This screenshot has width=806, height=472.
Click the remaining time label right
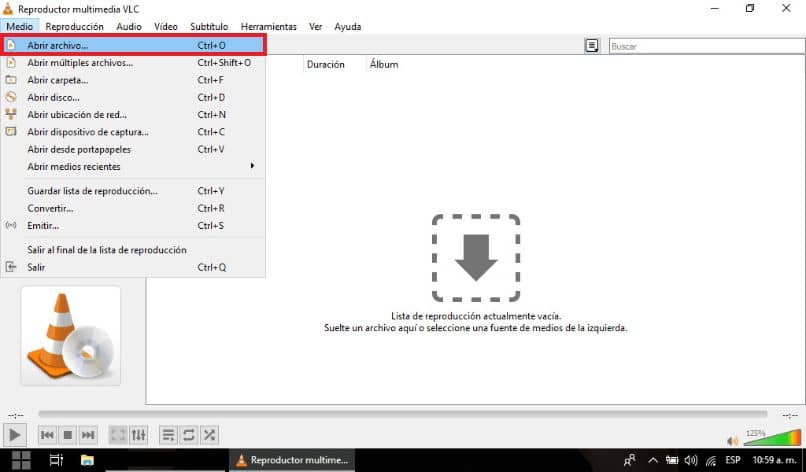(x=790, y=415)
